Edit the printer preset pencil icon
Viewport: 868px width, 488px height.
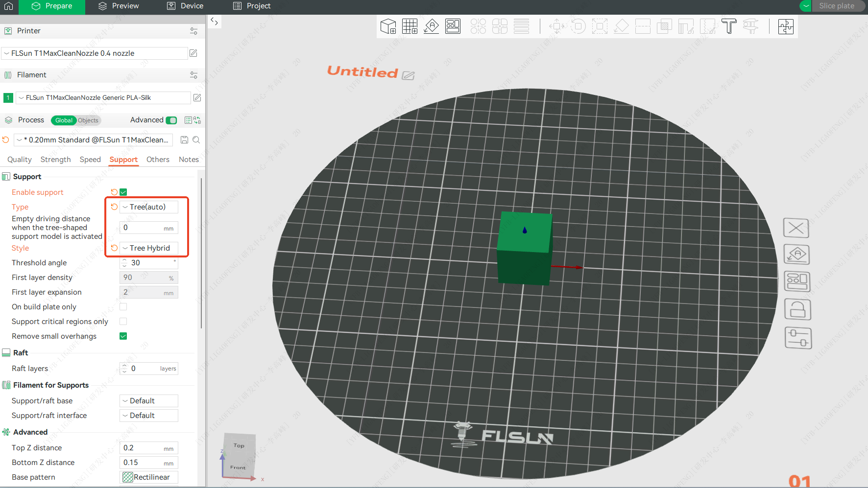pyautogui.click(x=193, y=53)
